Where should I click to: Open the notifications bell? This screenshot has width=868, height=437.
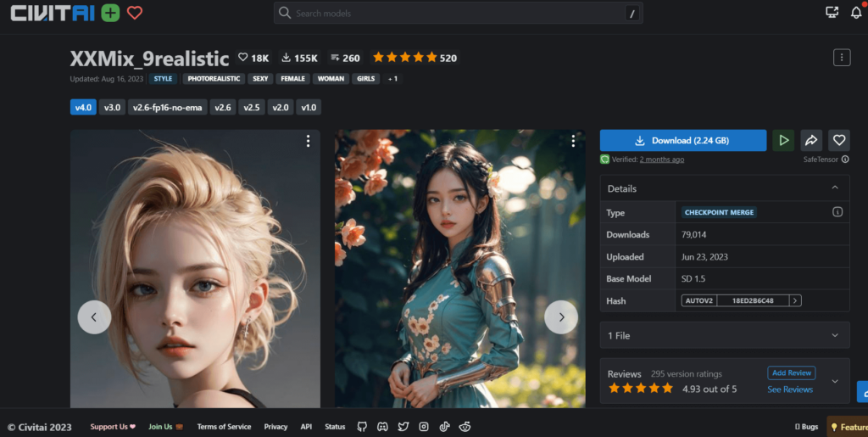click(855, 13)
